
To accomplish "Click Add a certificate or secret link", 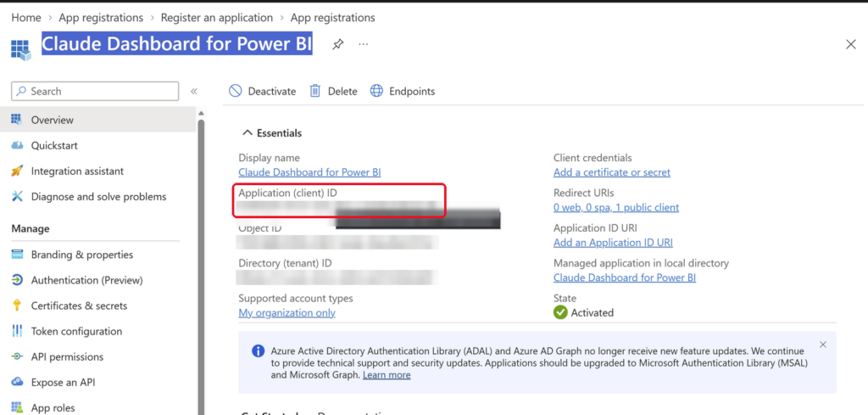I will click(612, 172).
